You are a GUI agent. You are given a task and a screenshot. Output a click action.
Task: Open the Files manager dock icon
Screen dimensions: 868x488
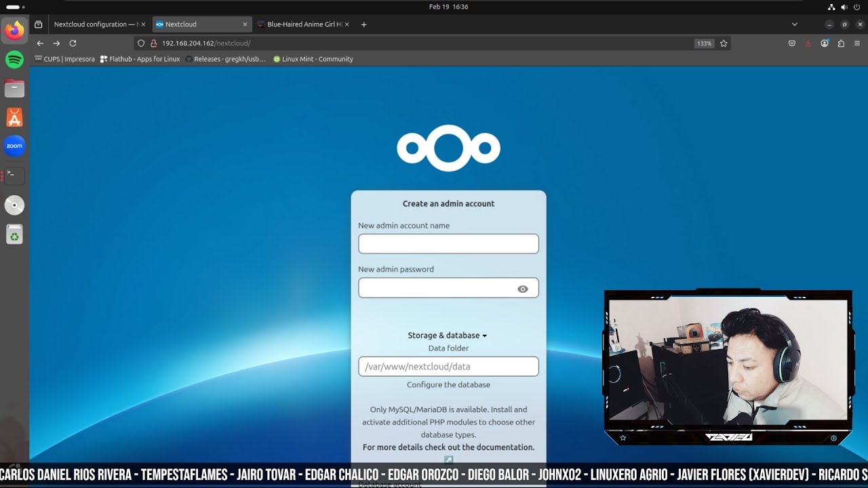tap(14, 88)
